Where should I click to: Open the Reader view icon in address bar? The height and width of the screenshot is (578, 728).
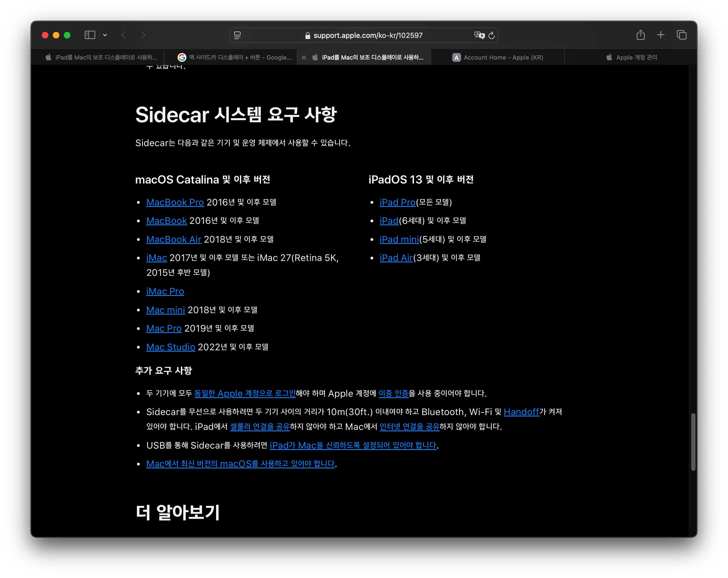tap(237, 35)
